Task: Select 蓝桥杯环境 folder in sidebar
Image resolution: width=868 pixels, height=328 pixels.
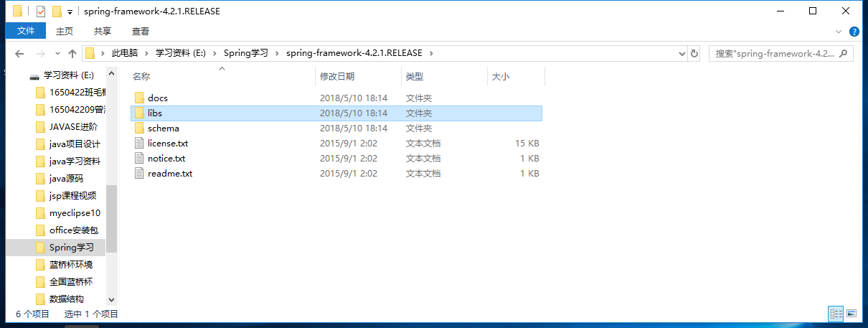Action: point(70,264)
